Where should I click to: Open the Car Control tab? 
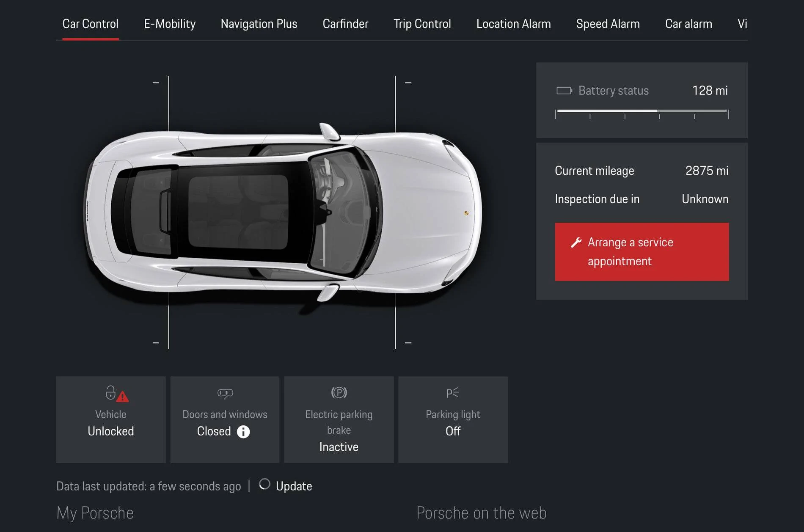(x=90, y=24)
